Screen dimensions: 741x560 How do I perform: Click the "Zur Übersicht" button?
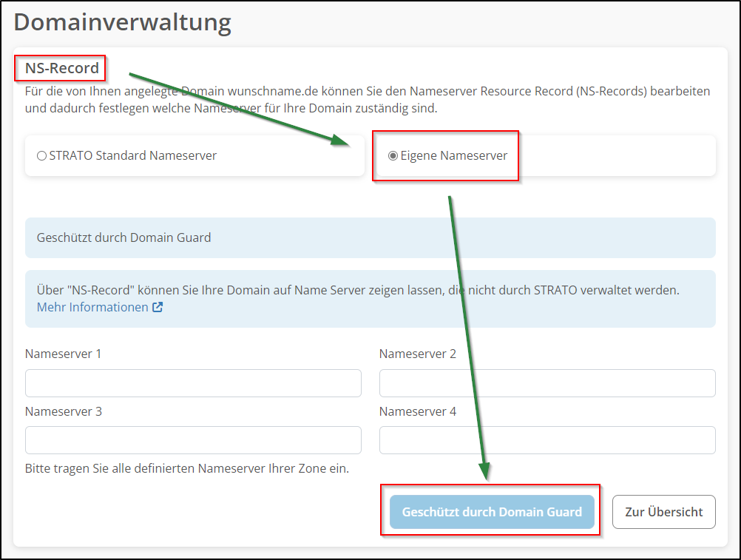point(663,512)
